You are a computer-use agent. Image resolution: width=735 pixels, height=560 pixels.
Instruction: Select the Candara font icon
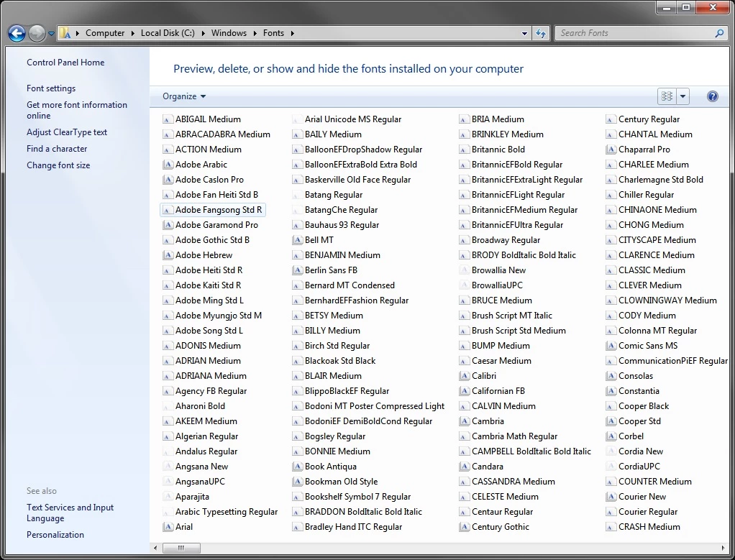[464, 467]
